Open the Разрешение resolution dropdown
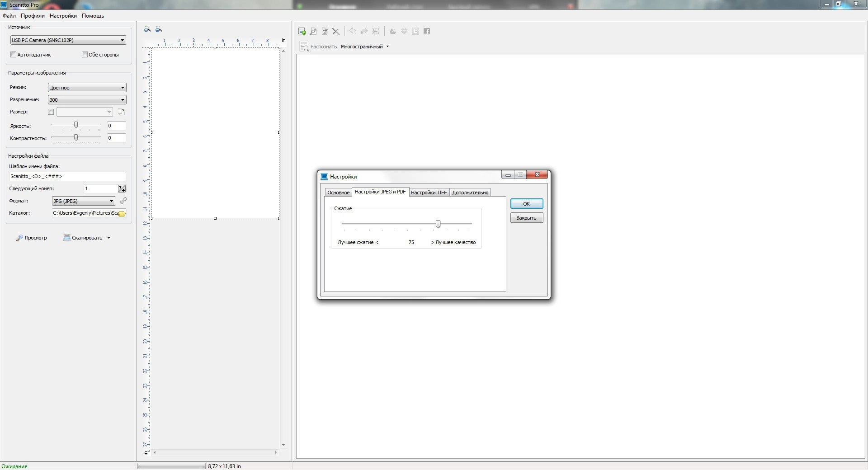The height and width of the screenshot is (470, 868). click(87, 100)
